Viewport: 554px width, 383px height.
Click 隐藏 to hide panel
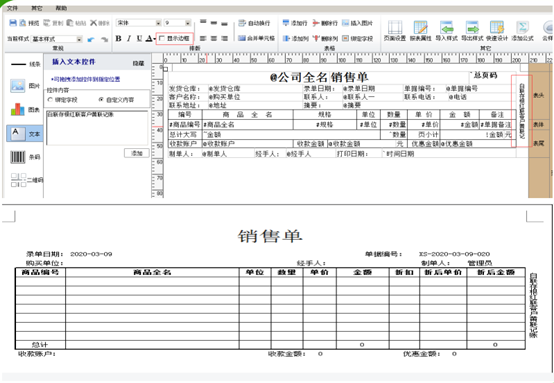pos(138,63)
